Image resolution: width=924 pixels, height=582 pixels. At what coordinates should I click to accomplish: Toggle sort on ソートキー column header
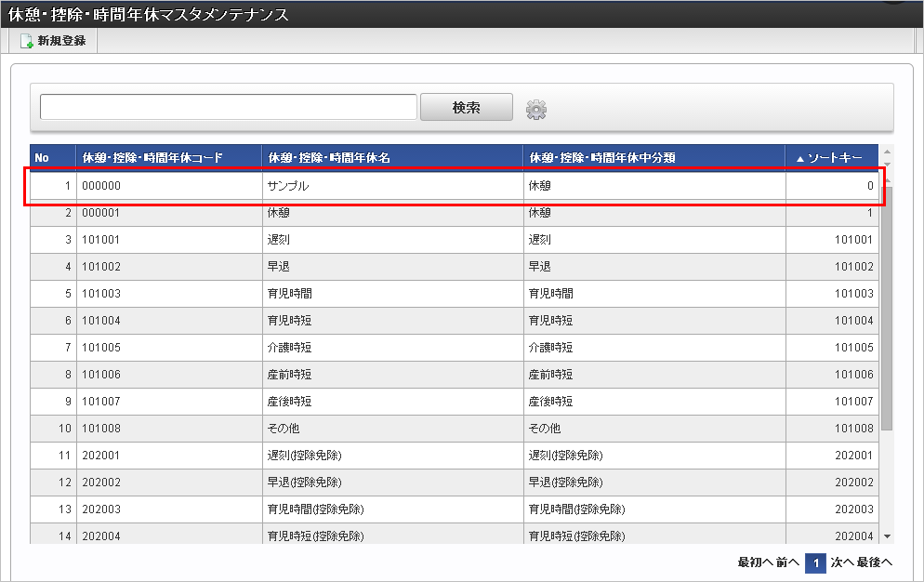click(x=831, y=157)
